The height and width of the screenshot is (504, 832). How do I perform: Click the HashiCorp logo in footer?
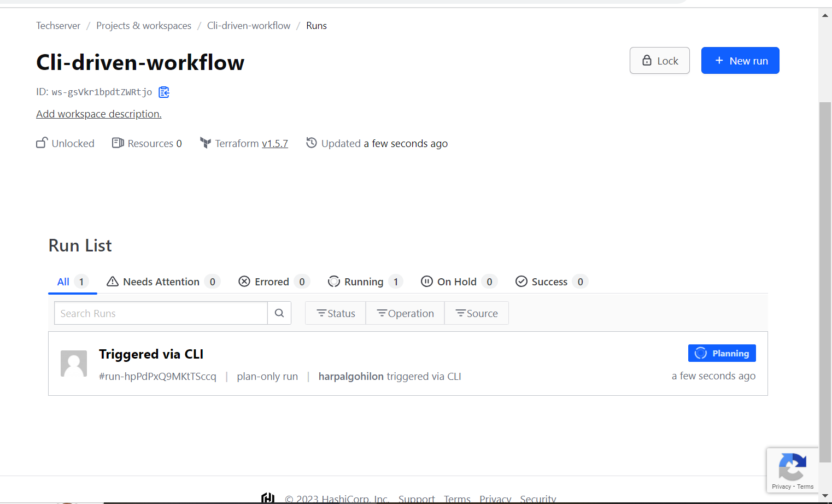[268, 498]
